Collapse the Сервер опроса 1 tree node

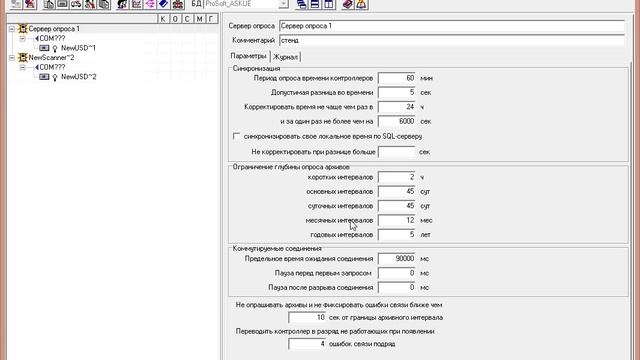pyautogui.click(x=12, y=29)
